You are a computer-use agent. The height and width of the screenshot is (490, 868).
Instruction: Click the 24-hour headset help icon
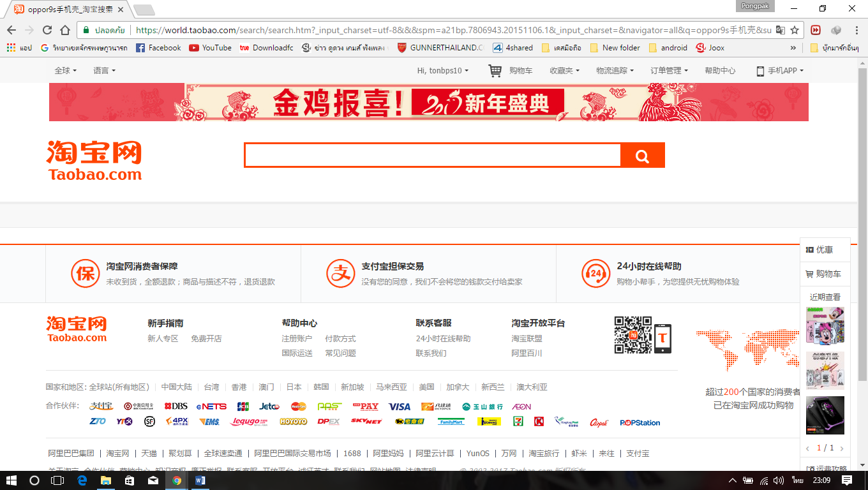click(x=595, y=274)
